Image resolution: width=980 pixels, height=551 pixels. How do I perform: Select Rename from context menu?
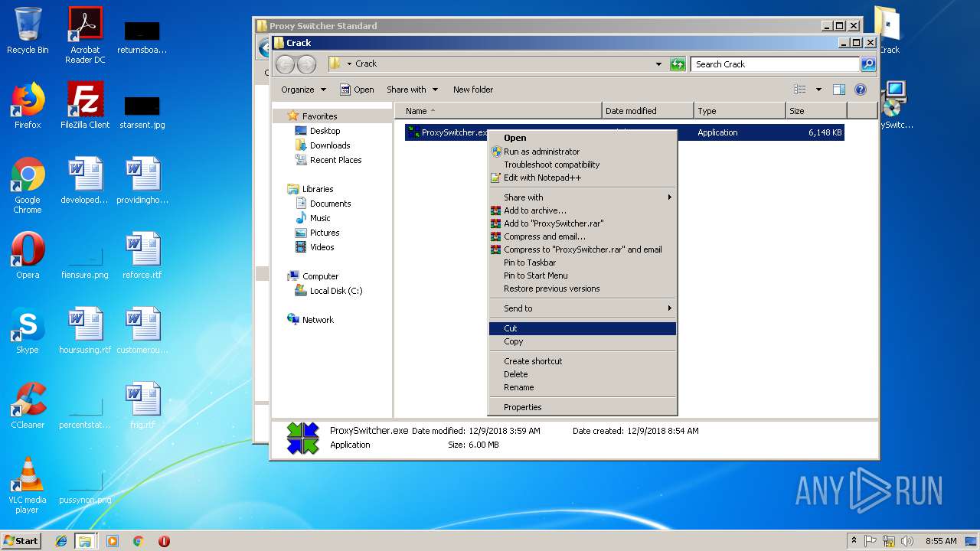(583, 387)
